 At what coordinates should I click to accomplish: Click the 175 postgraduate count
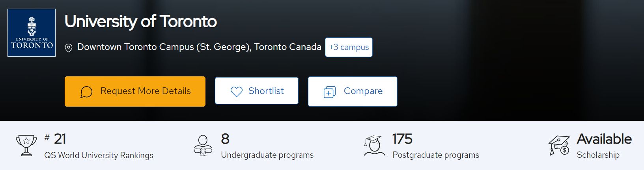tap(402, 139)
